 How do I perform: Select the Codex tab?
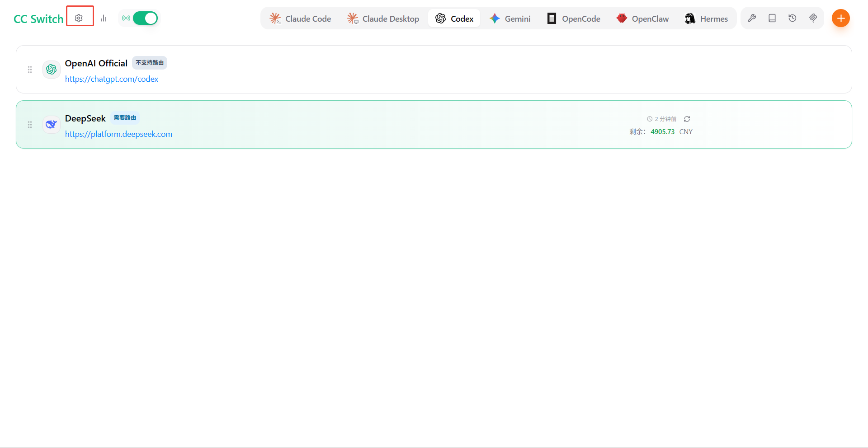[454, 19]
